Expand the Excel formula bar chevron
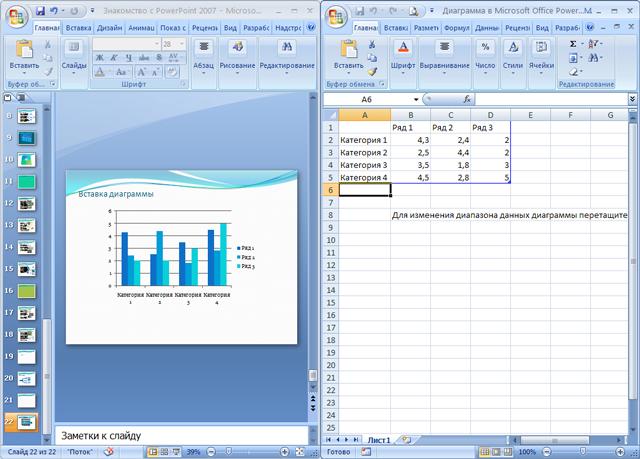Image resolution: width=640 pixels, height=459 pixels. click(x=632, y=100)
